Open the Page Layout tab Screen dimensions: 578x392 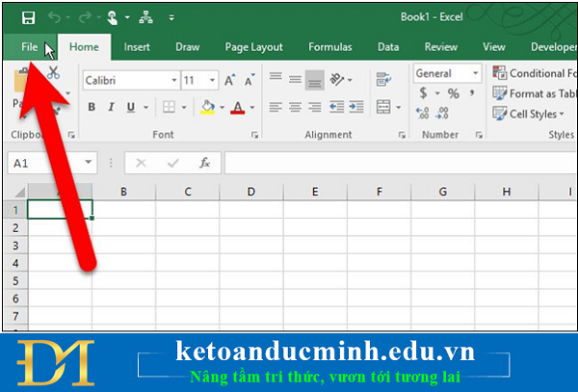click(x=254, y=47)
